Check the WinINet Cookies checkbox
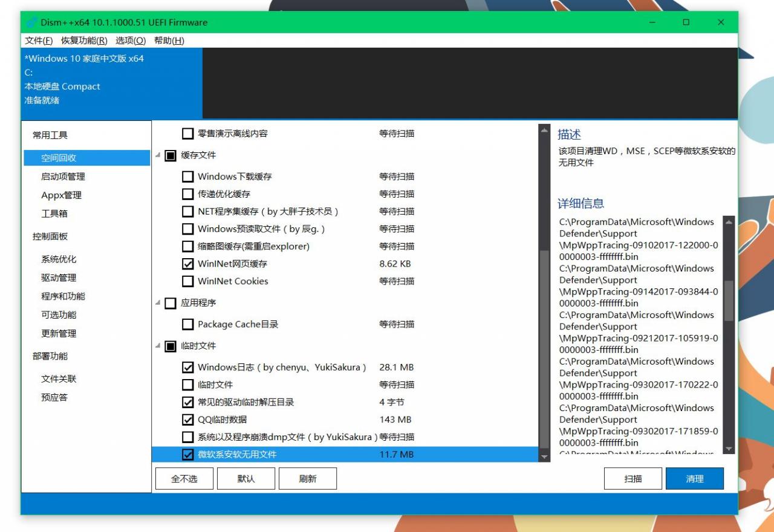This screenshot has width=774, height=532. click(188, 282)
